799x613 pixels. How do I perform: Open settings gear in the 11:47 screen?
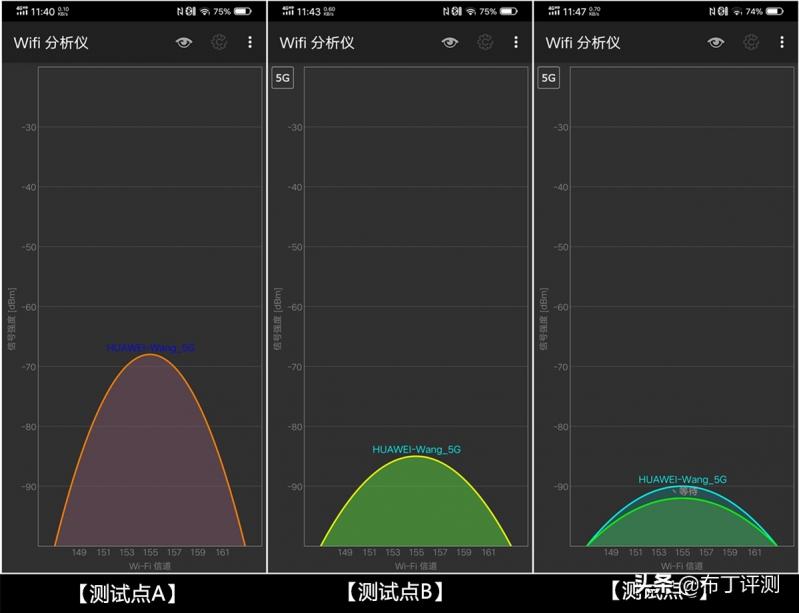751,42
